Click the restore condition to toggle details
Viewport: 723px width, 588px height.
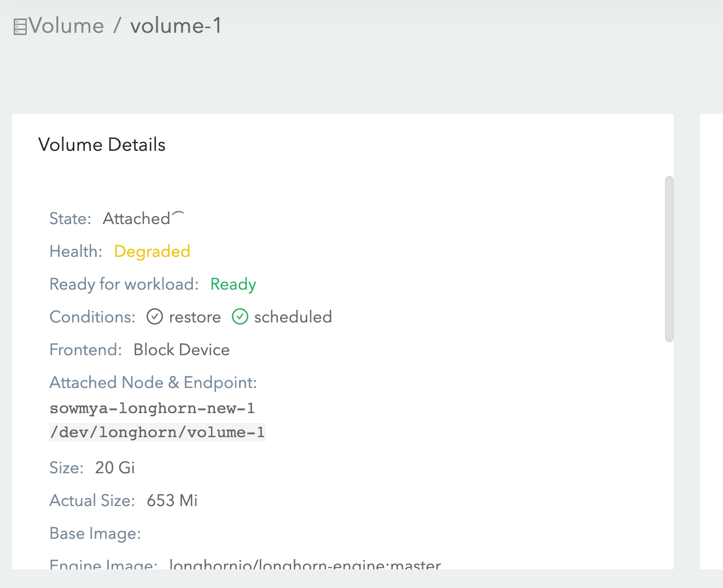195,316
